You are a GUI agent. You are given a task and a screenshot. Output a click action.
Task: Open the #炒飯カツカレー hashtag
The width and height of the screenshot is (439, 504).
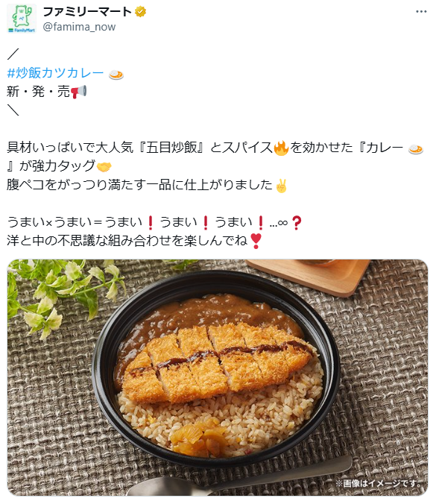[x=55, y=73]
